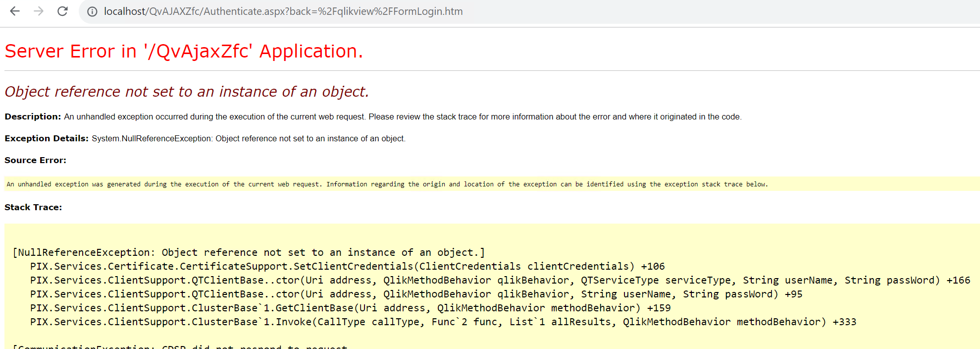Click the bold 'Source Error:' label
Viewport: 980px width, 349px height.
(x=35, y=160)
